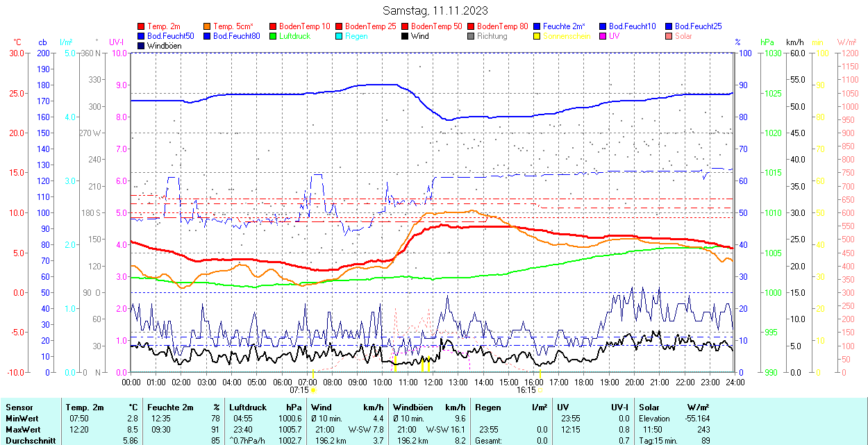Click the green Luftdruck legend swatch
Viewport: 868px width, 445px height.
point(273,36)
